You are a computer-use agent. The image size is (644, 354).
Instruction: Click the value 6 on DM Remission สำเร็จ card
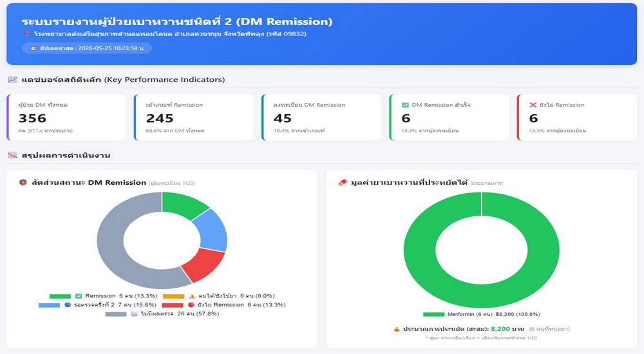(x=406, y=118)
